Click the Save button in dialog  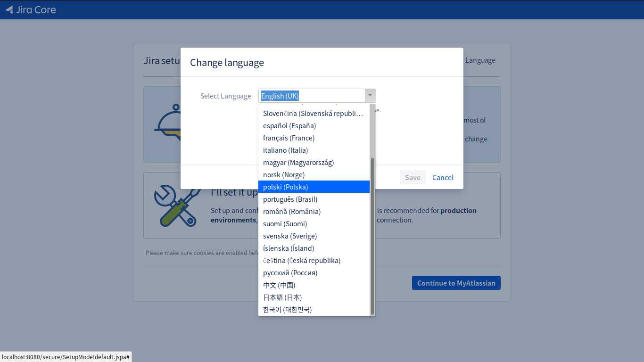coord(413,177)
